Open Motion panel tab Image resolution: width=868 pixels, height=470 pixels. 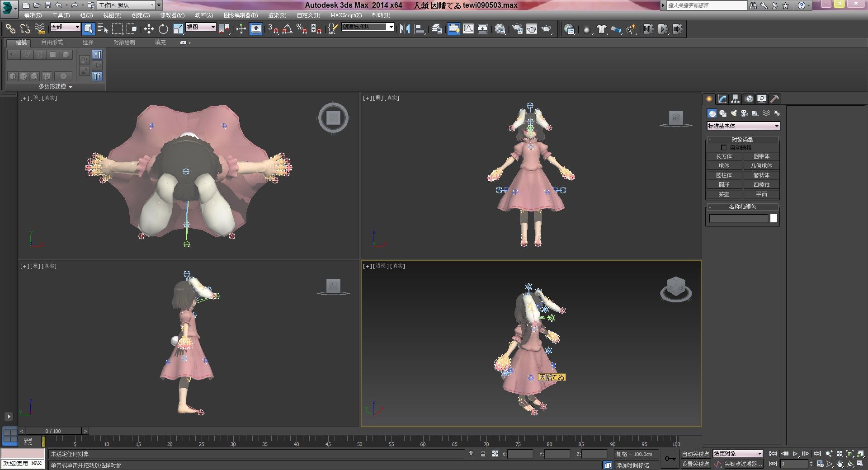click(749, 99)
